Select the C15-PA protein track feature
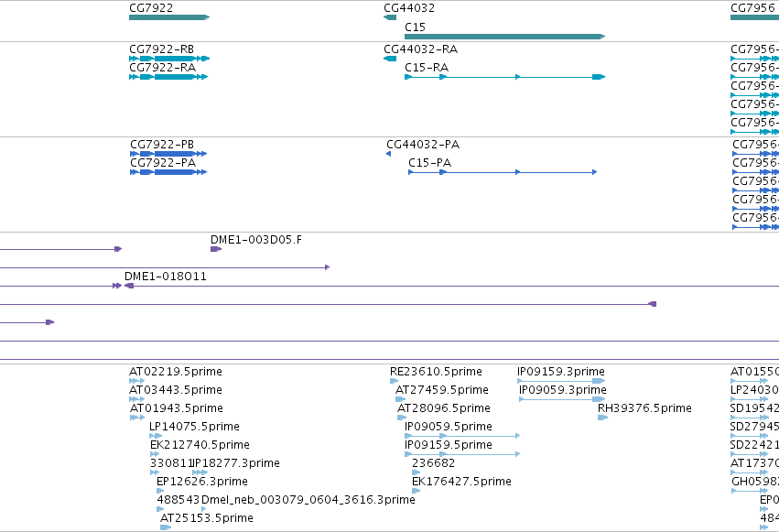Viewport: 779px width, 532px height. click(x=503, y=172)
